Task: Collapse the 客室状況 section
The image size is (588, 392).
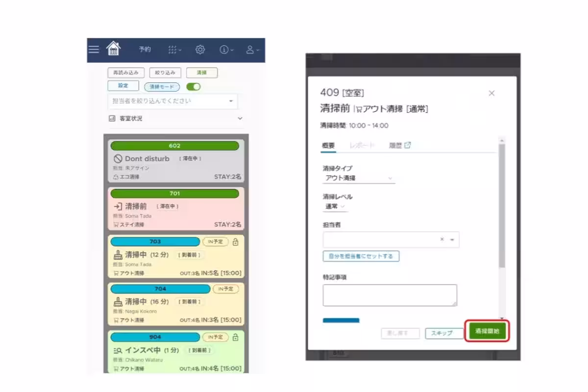Action: coord(240,119)
